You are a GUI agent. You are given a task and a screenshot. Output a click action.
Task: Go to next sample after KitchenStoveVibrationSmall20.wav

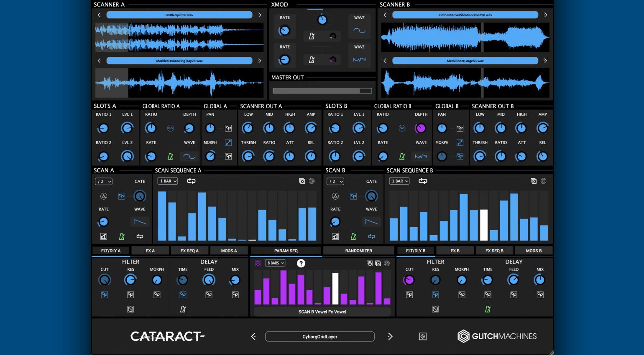(545, 15)
